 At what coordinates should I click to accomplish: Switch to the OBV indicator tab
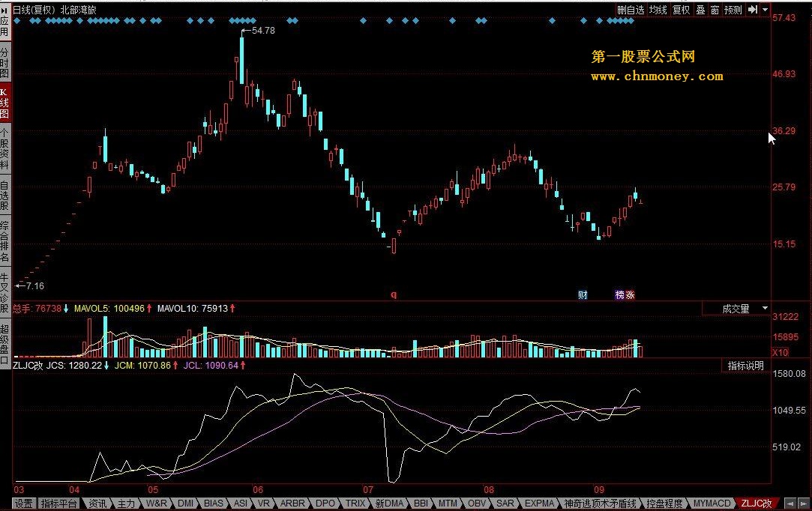[477, 504]
